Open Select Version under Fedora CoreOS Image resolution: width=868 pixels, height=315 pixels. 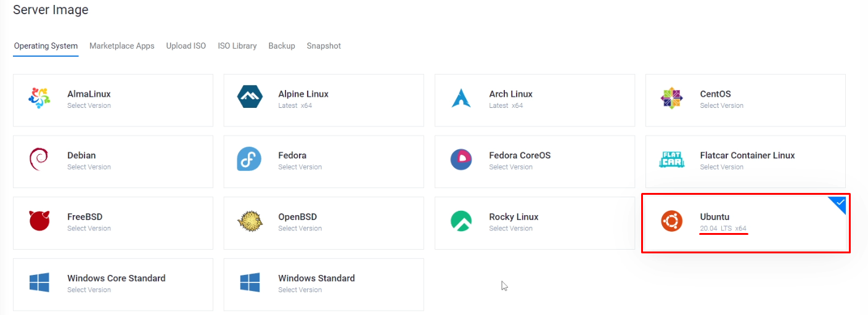(x=511, y=166)
